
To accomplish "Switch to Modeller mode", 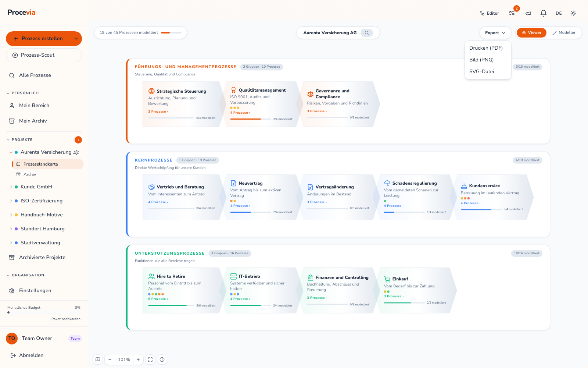I will (564, 33).
